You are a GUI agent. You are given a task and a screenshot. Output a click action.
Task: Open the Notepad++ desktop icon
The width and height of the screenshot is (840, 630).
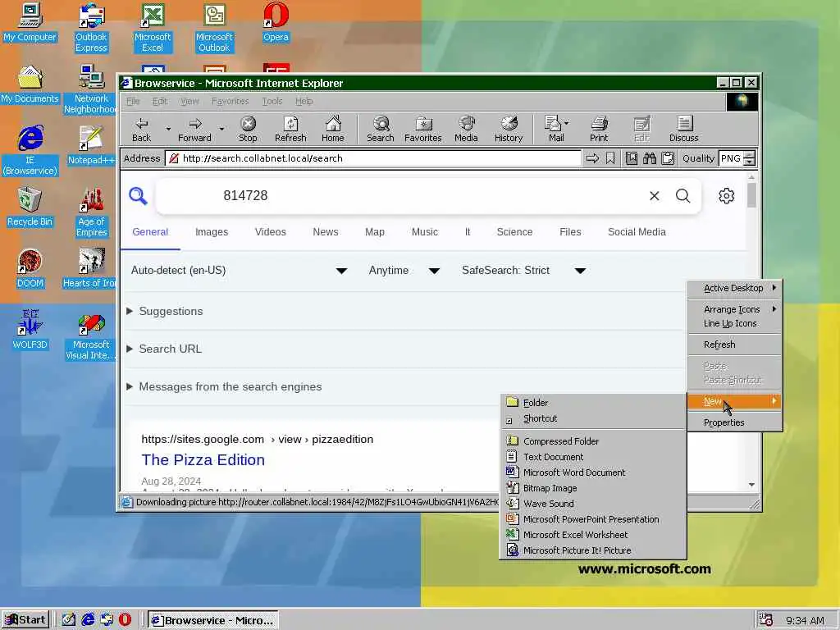tap(91, 145)
